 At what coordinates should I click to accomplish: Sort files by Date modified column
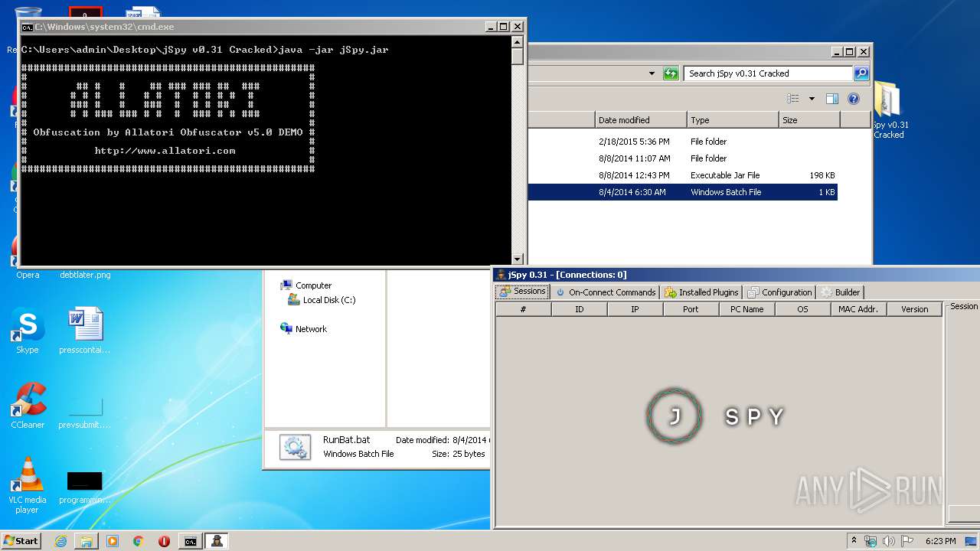[641, 120]
